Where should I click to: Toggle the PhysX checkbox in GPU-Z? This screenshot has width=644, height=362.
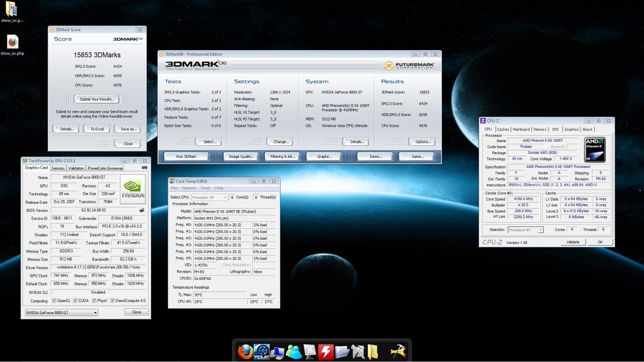pos(94,300)
